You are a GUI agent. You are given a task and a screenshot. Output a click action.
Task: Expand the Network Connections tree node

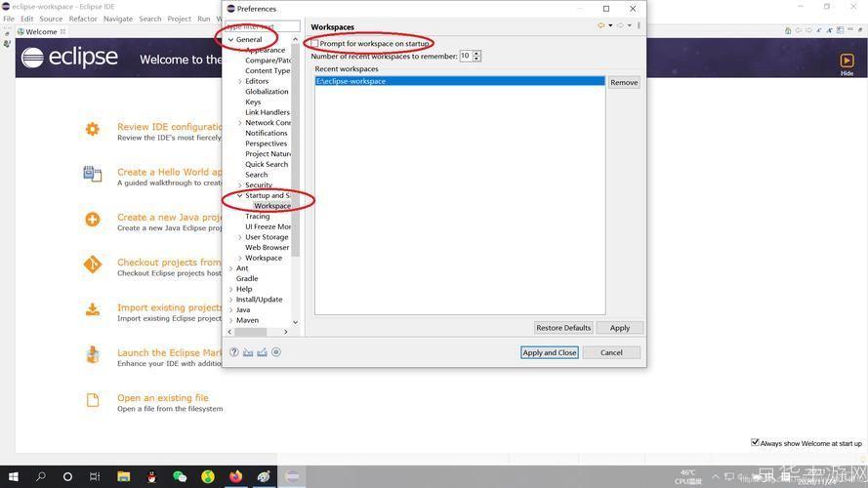tap(239, 123)
